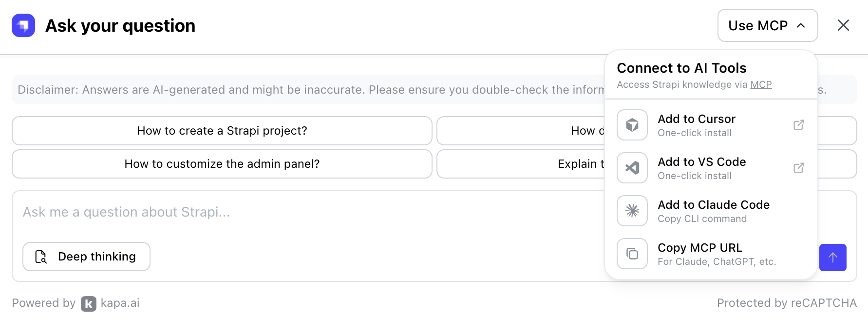Open Add to VS Code via its external link icon
Image resolution: width=868 pixels, height=320 pixels.
[799, 168]
